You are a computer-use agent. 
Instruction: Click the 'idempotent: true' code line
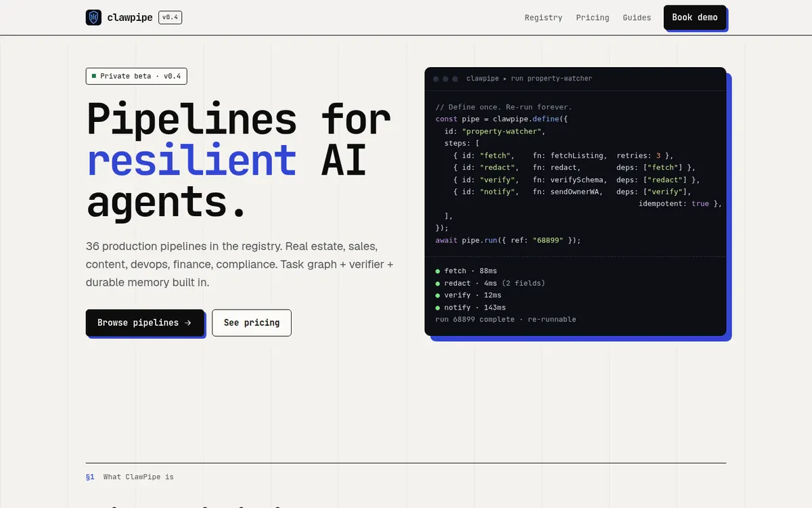(681, 204)
